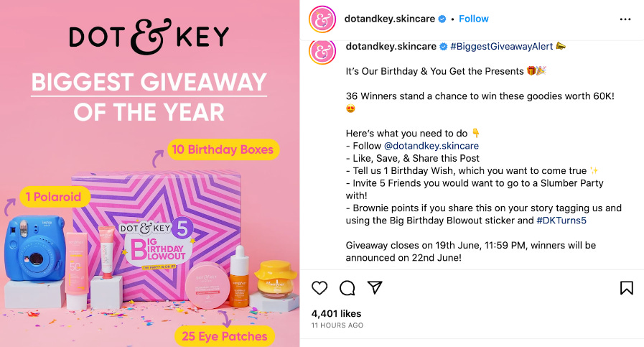Click the 10 Birthday Boxes yellow label
Image resolution: width=644 pixels, height=347 pixels.
coord(223,149)
